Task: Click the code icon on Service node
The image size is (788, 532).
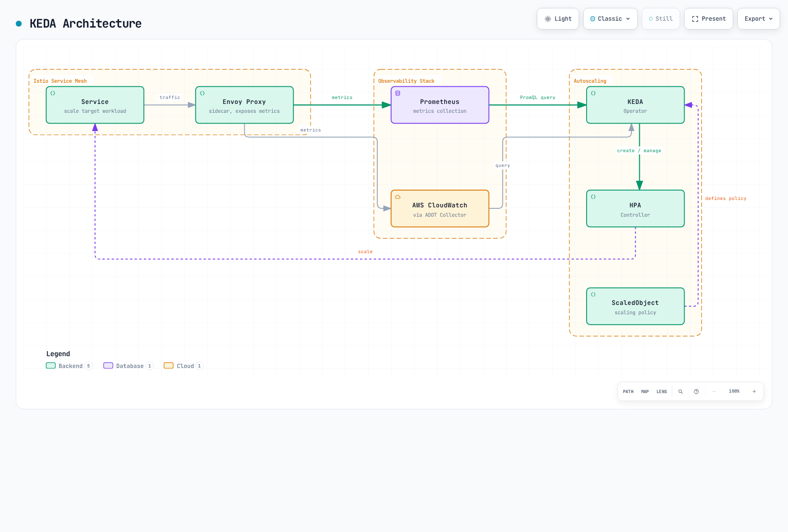Action: tap(53, 93)
